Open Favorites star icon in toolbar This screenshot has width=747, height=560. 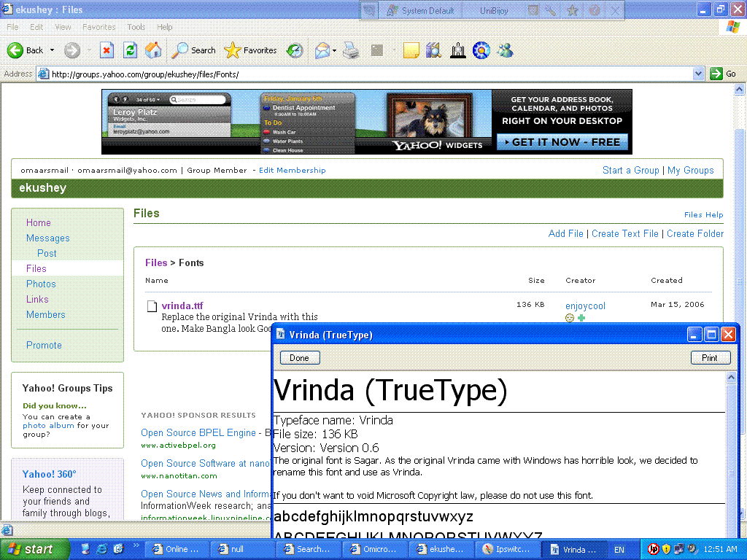tap(233, 50)
